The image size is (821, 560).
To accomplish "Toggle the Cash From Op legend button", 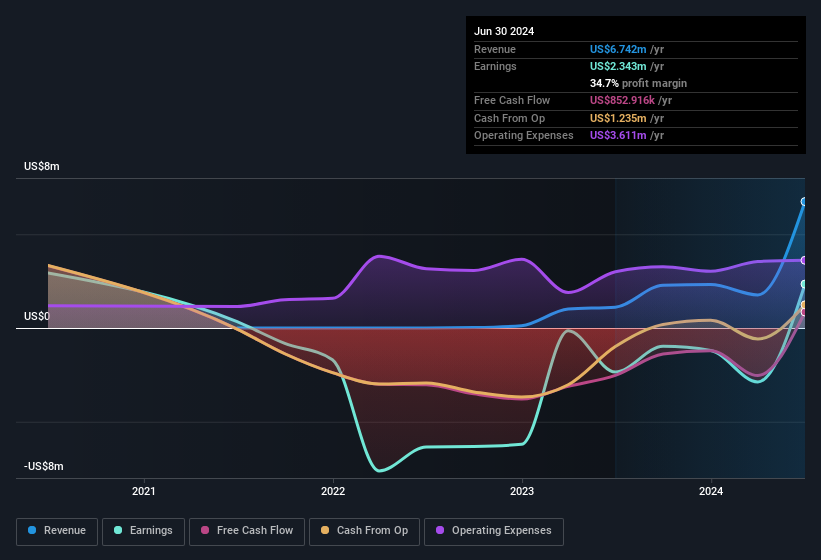I will click(x=364, y=531).
